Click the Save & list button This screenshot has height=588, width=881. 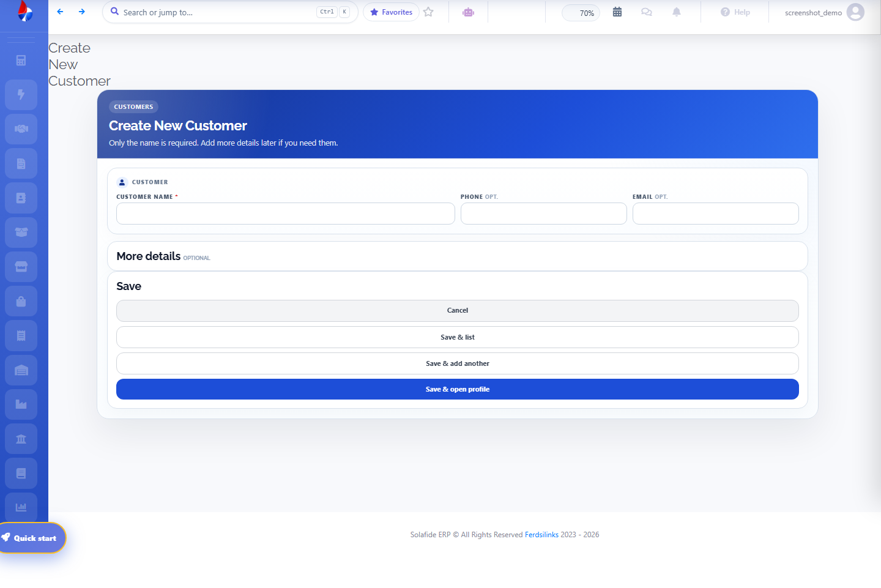458,337
